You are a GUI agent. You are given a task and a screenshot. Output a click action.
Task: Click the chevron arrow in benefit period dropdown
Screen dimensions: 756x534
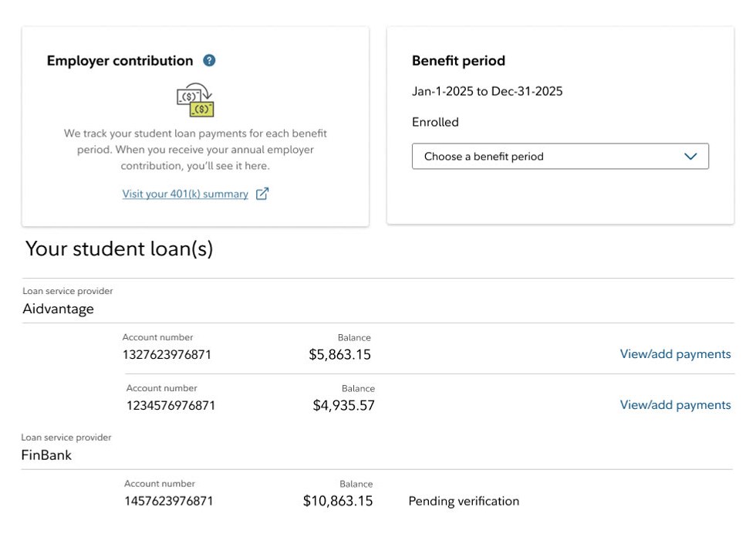coord(690,157)
